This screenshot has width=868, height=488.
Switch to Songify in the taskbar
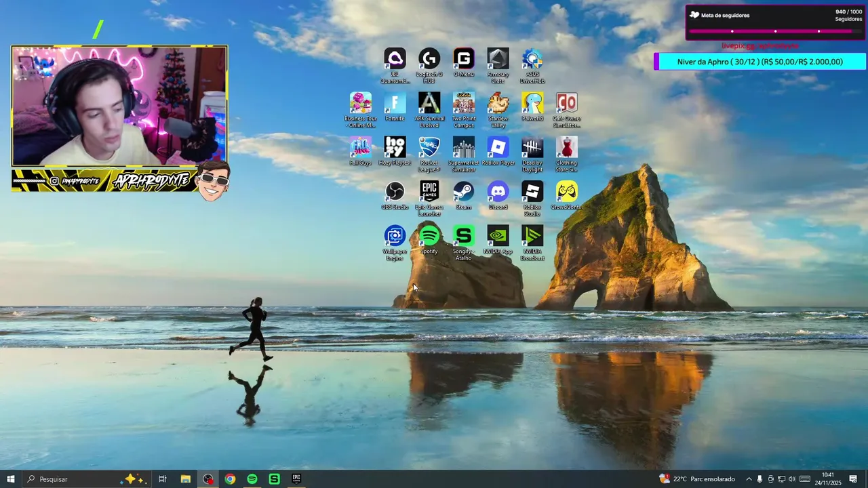click(274, 479)
